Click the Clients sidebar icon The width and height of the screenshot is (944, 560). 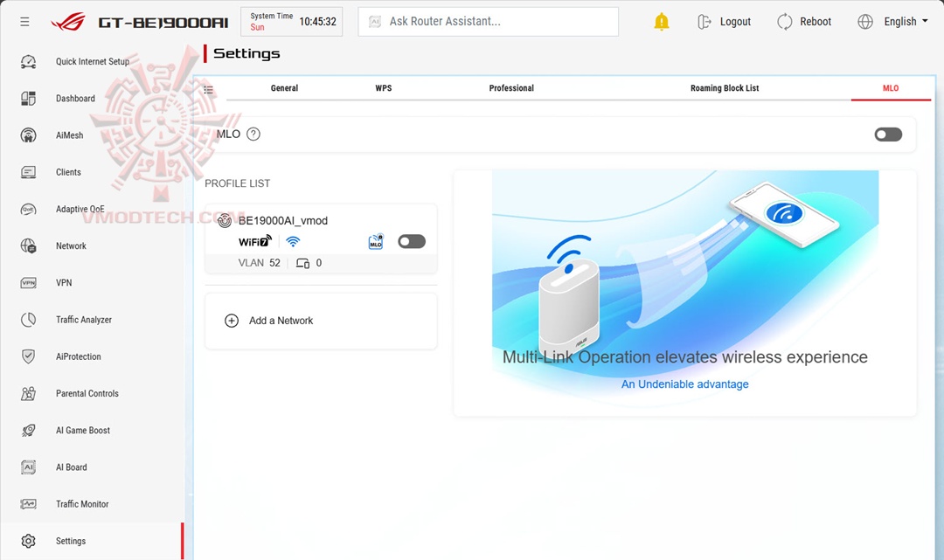[28, 172]
